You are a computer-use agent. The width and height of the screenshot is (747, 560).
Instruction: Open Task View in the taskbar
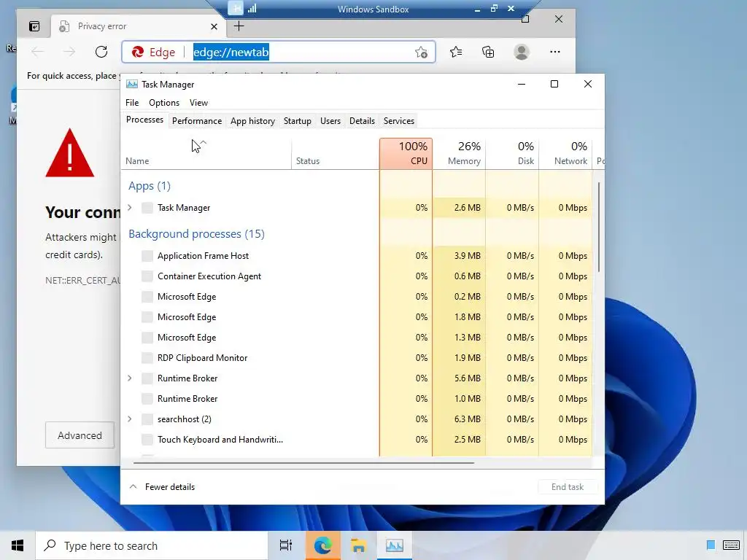286,545
